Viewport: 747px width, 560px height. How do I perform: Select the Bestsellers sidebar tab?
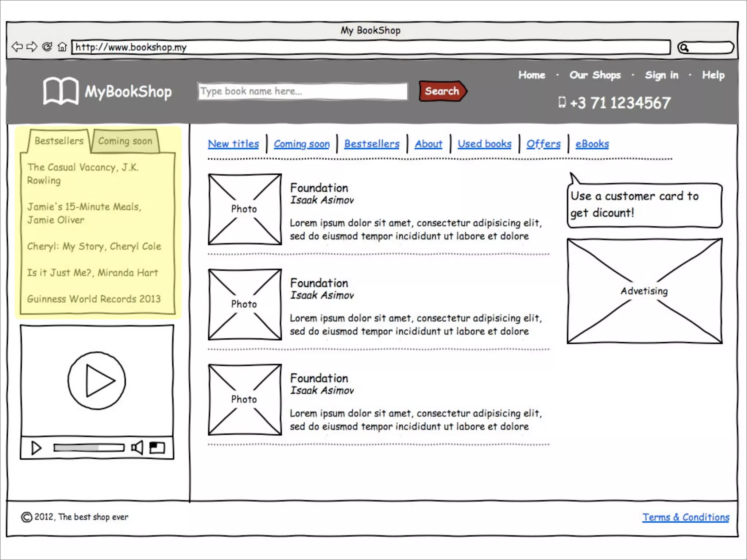pos(59,141)
